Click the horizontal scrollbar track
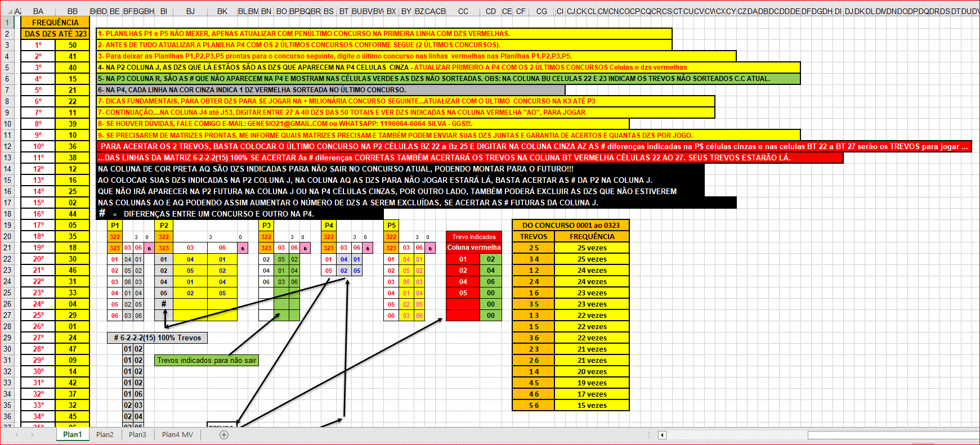 point(732,435)
